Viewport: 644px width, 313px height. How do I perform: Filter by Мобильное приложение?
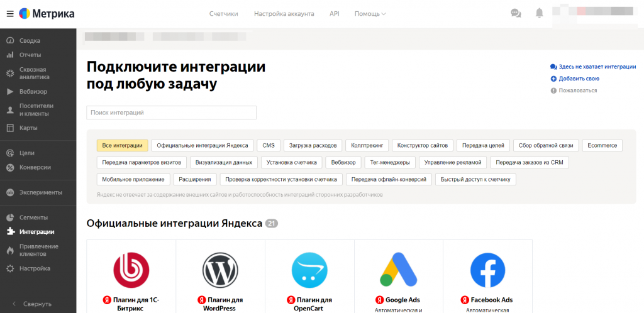point(133,179)
